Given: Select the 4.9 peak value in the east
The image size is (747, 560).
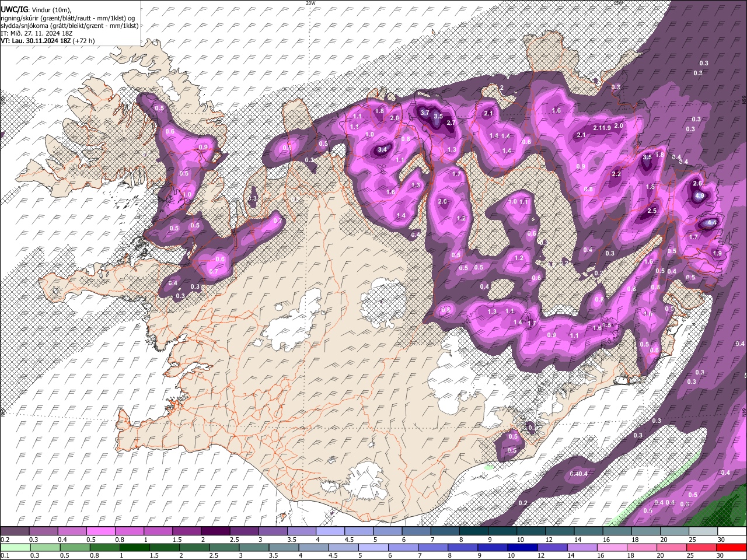Looking at the screenshot, I should coord(700,197).
